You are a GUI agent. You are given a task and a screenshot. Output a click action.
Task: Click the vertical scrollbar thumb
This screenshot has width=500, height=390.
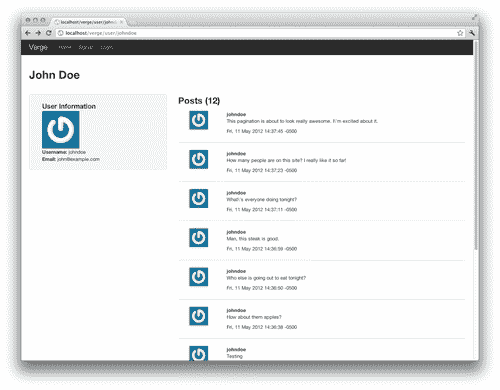click(x=476, y=145)
